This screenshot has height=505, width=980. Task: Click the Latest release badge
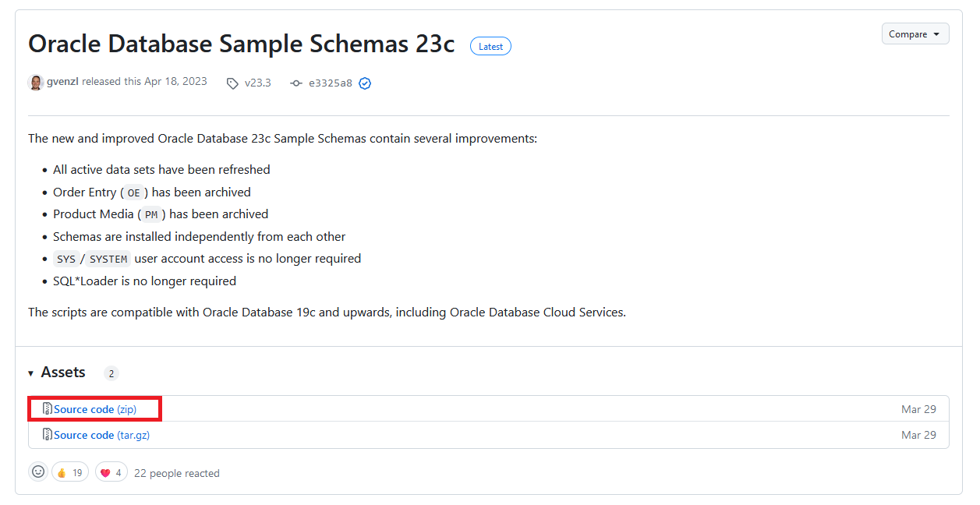pos(490,46)
